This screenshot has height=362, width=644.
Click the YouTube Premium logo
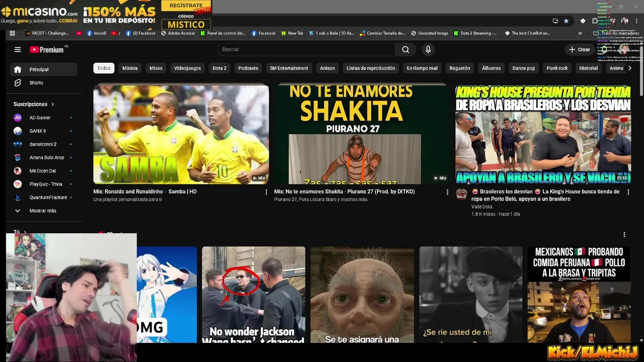(47, 49)
